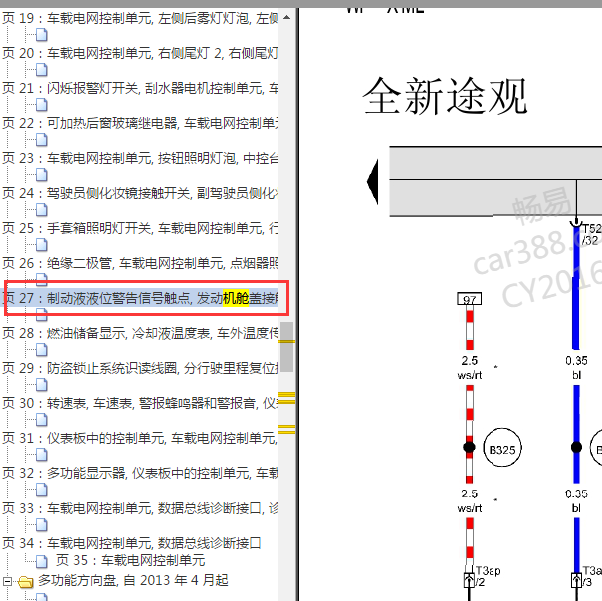
Task: Click the left arrow on the diagram bar
Action: pyautogui.click(x=372, y=182)
